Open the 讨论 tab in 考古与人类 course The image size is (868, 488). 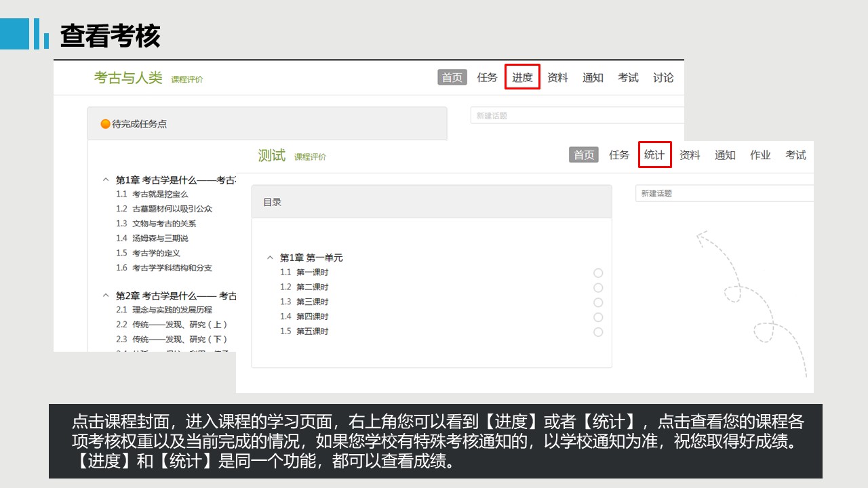pyautogui.click(x=663, y=78)
